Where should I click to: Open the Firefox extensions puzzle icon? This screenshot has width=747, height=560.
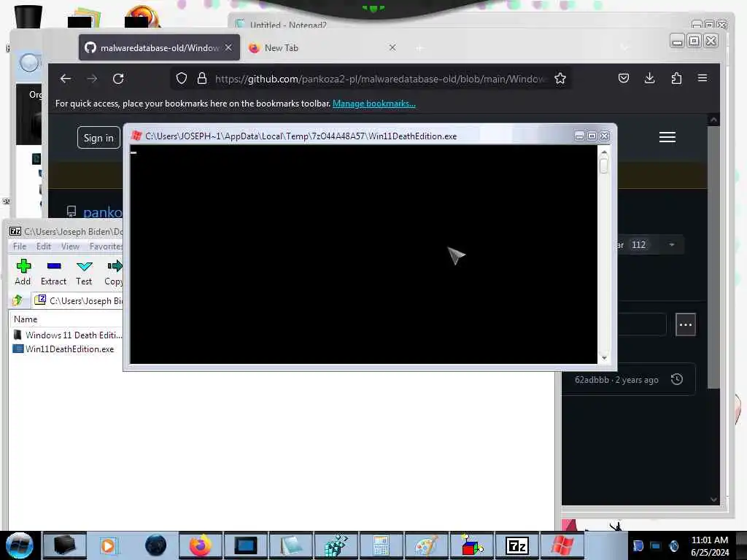[676, 78]
